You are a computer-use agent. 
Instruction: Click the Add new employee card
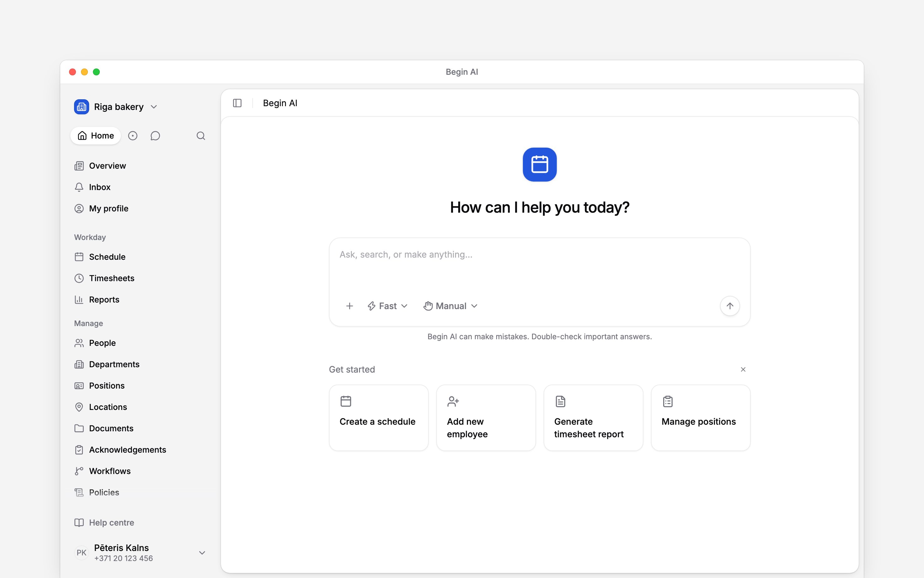486,418
